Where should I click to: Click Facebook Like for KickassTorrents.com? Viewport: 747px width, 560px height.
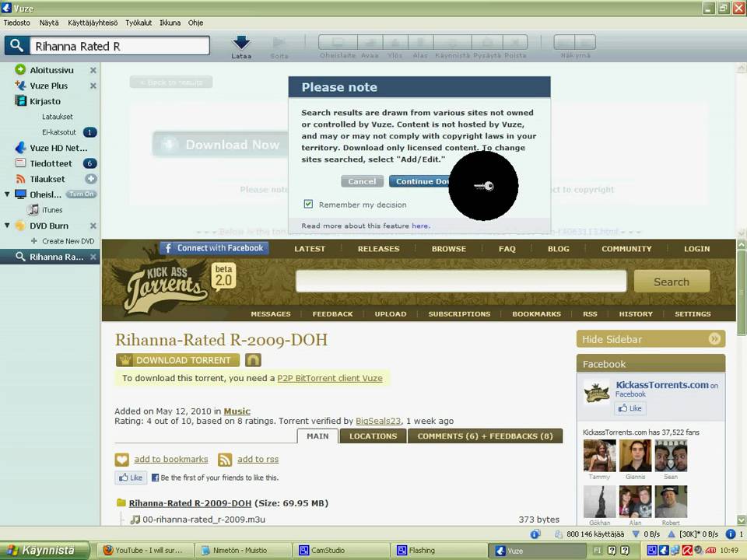[x=630, y=408]
